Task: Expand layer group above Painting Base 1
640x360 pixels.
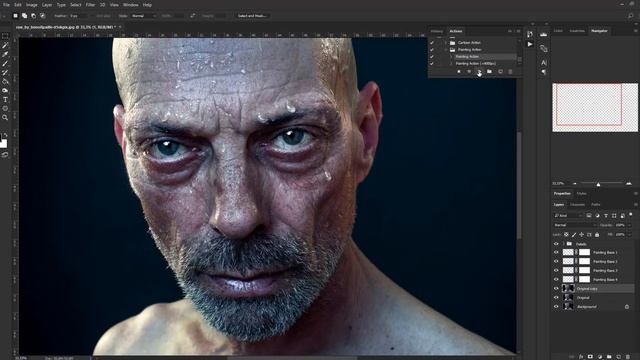Action: [x=563, y=244]
